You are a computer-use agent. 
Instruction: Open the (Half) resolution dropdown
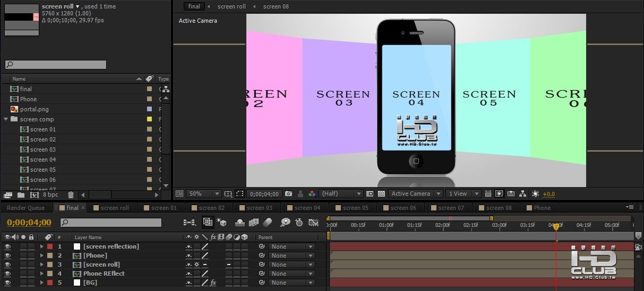click(341, 194)
